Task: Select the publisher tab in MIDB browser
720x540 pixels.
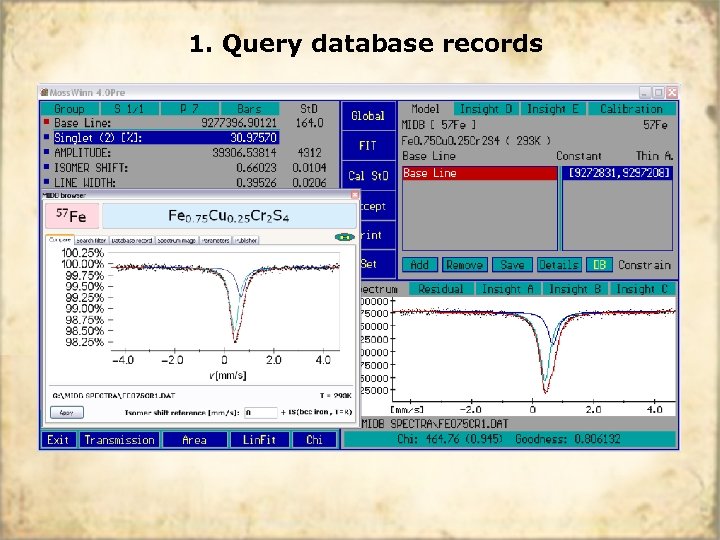Action: click(246, 240)
